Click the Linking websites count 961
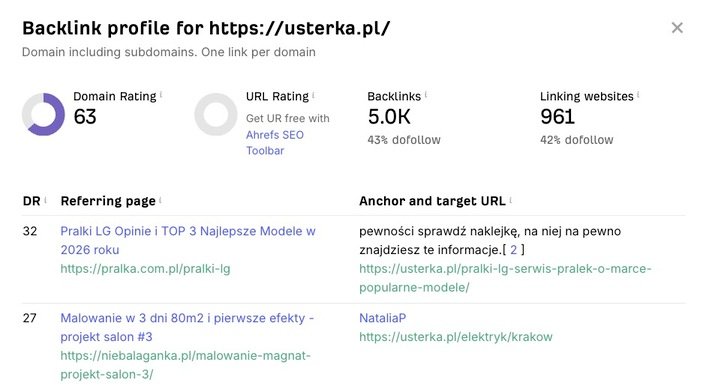Screen dimensions: 706x386 click(x=557, y=117)
